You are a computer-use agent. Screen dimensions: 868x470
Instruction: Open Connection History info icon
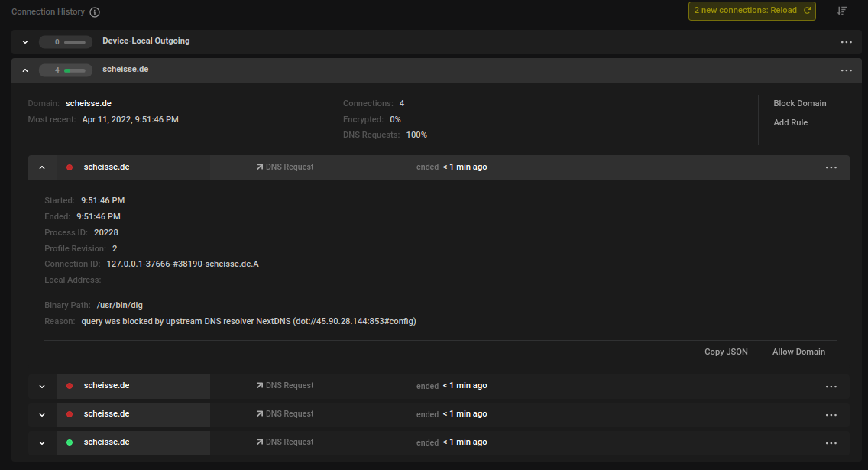(x=95, y=12)
